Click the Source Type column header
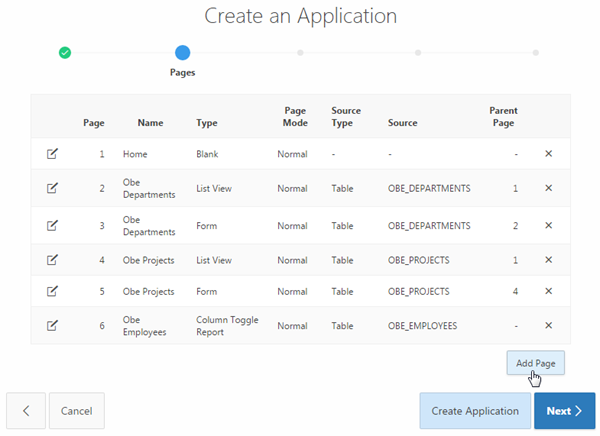The width and height of the screenshot is (600, 436). click(x=346, y=117)
